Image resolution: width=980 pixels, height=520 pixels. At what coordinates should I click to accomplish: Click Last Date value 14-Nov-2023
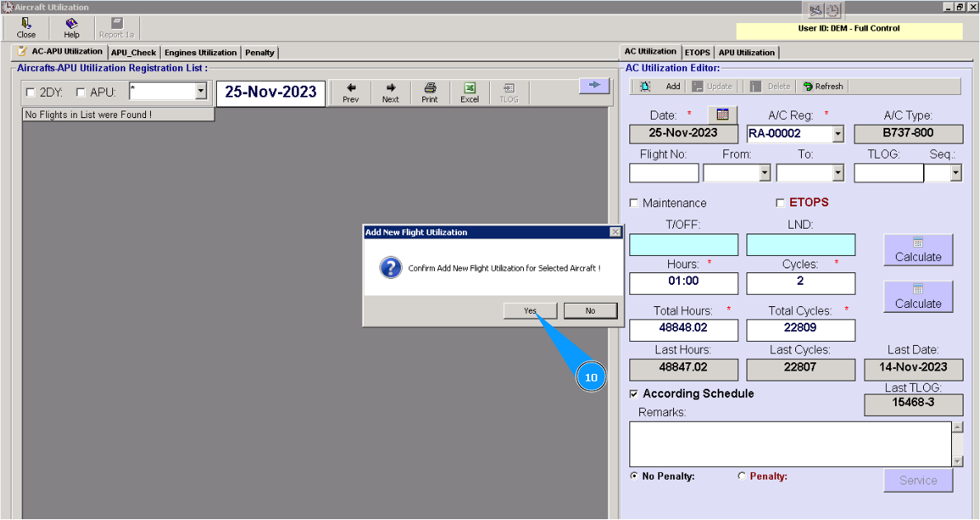[x=913, y=369]
